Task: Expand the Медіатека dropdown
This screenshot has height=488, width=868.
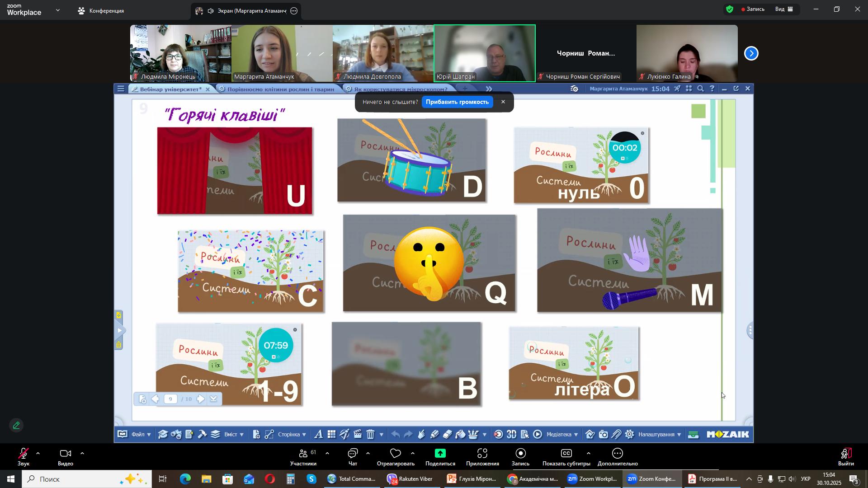Action: (x=562, y=435)
